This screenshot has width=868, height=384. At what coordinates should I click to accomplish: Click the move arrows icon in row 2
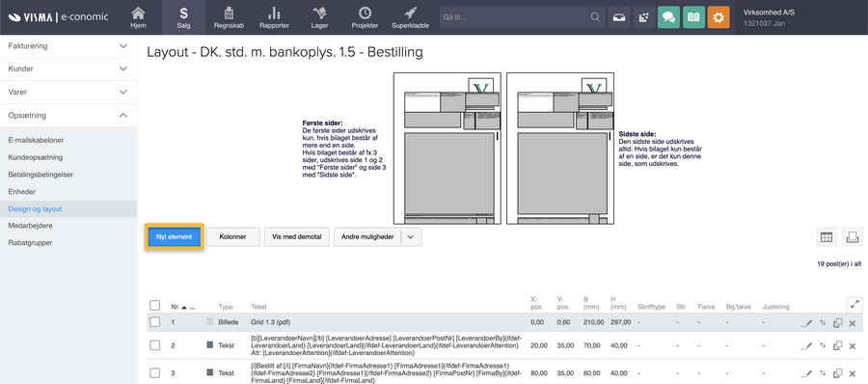tap(823, 345)
